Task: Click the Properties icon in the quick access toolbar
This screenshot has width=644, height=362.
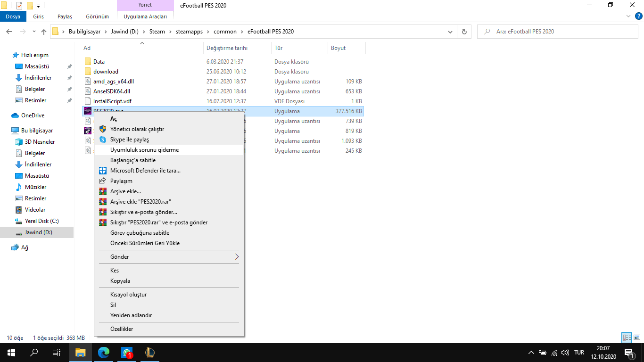Action: (19, 6)
